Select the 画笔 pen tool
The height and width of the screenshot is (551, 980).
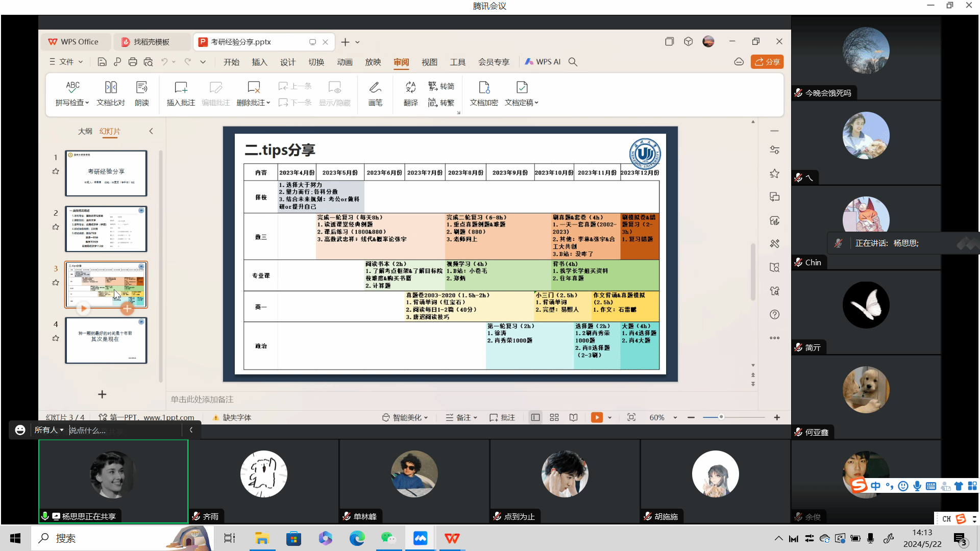pyautogui.click(x=375, y=87)
